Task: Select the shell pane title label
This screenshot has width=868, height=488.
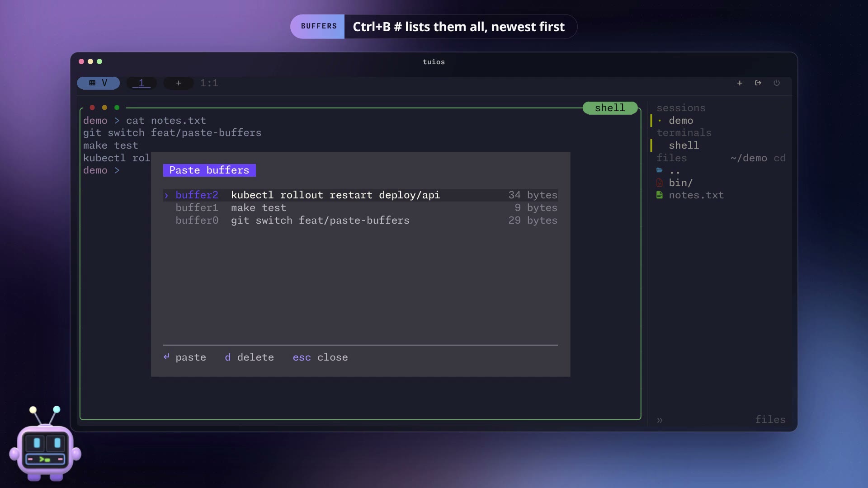Action: pyautogui.click(x=610, y=108)
